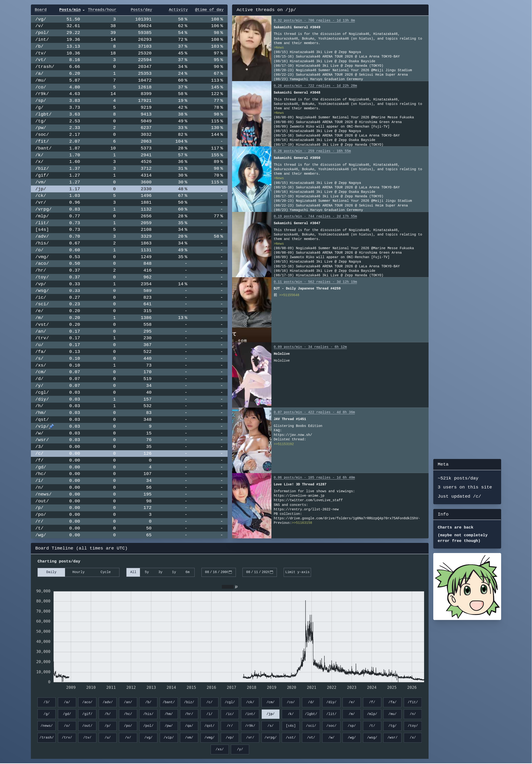Open the '0.19 posts/min - 744 replies' thread link
Viewport: 532px width, 764px height.
point(315,216)
